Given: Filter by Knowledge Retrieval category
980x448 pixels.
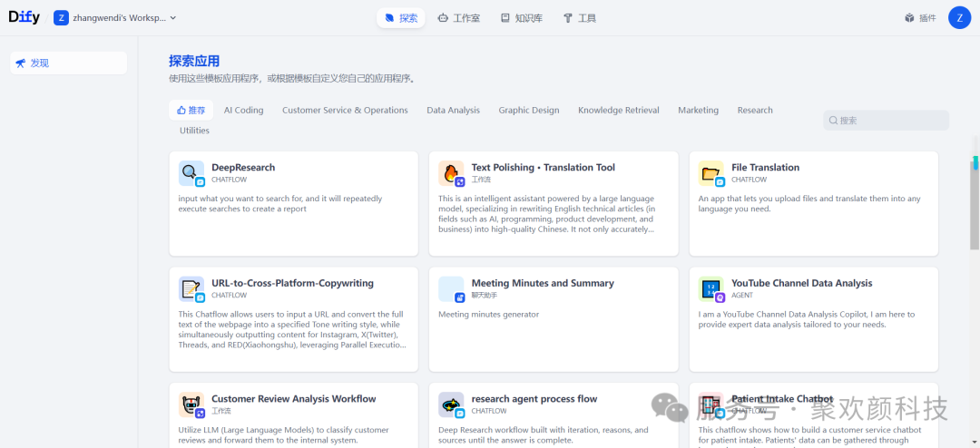Looking at the screenshot, I should (619, 110).
